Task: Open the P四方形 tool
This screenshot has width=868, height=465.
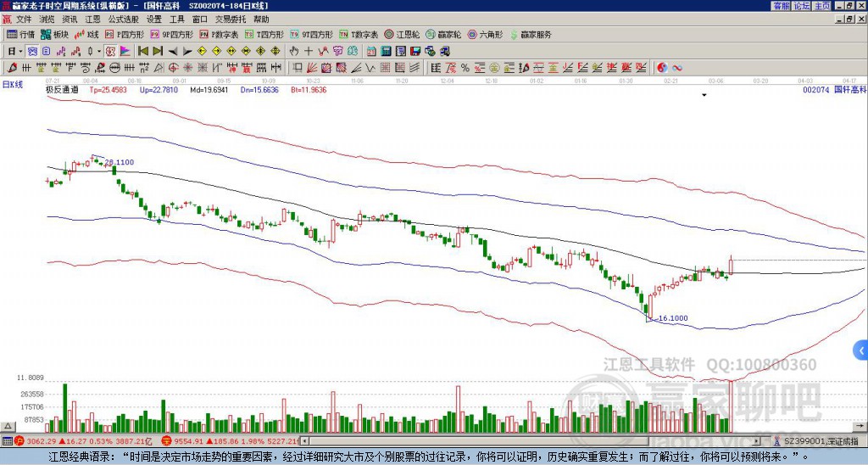Action: (x=125, y=34)
